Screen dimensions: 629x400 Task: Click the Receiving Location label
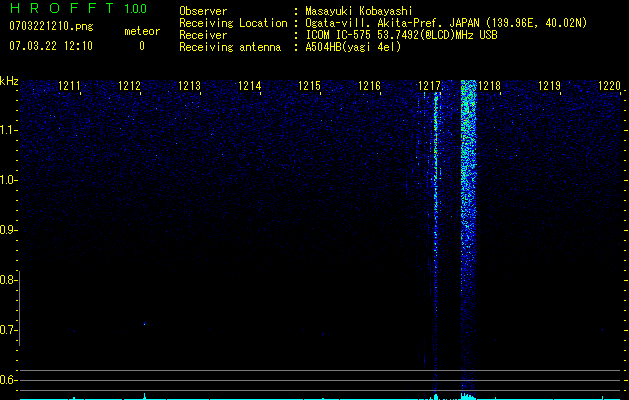(x=233, y=23)
